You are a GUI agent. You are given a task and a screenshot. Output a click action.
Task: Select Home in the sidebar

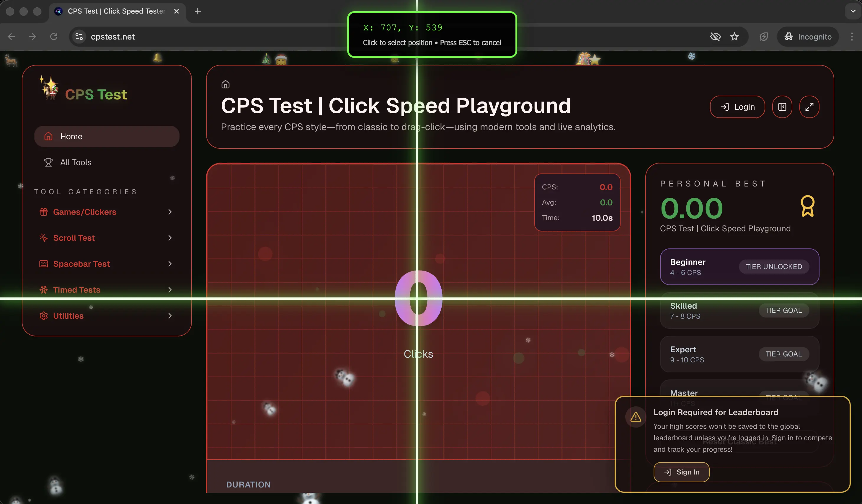(x=106, y=136)
